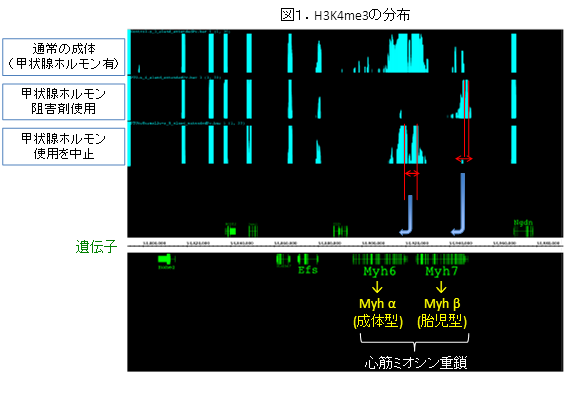
Task: Click the Efs gene name
Action: [x=308, y=270]
